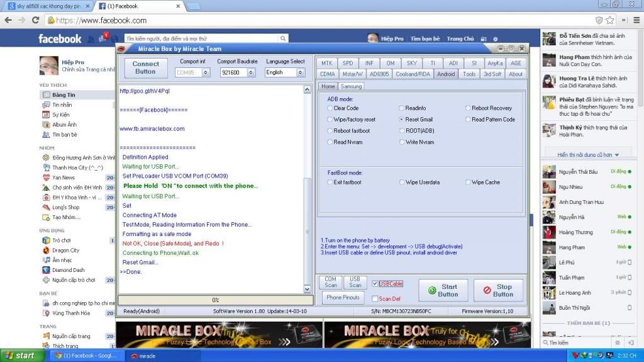This screenshot has height=362, width=644.
Task: Click the Stop Button in Miracle Box
Action: pos(498,290)
